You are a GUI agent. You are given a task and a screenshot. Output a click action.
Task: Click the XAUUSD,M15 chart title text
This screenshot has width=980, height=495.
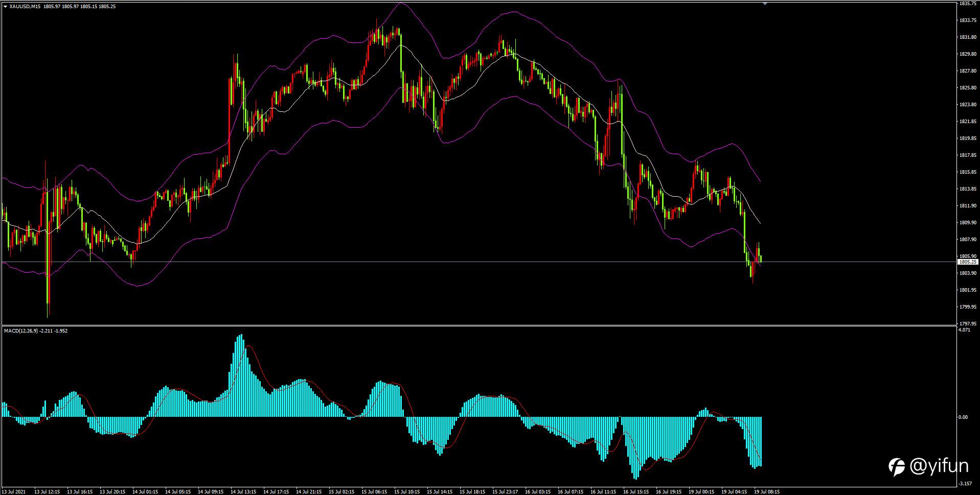pos(25,7)
